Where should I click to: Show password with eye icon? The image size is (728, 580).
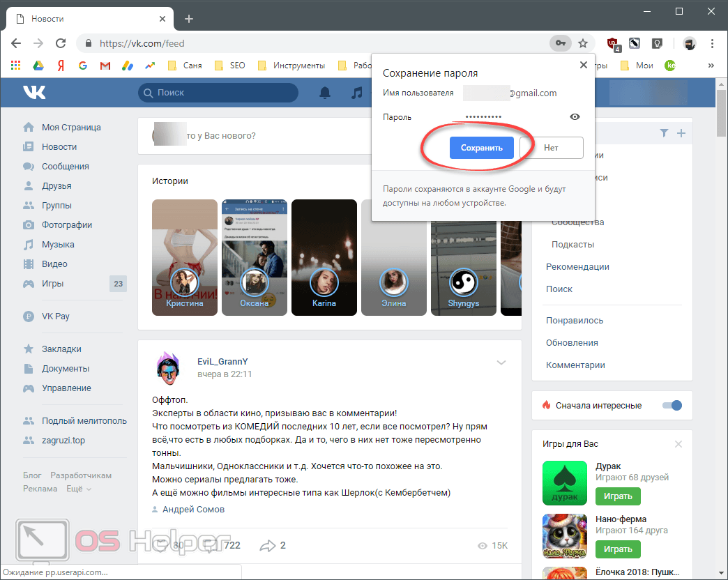click(575, 117)
